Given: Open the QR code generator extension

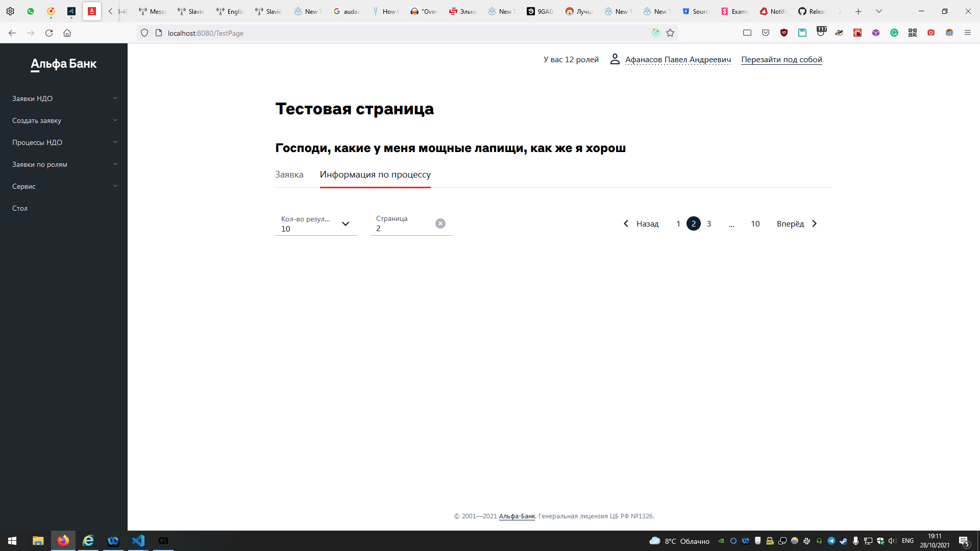Looking at the screenshot, I should (x=912, y=33).
